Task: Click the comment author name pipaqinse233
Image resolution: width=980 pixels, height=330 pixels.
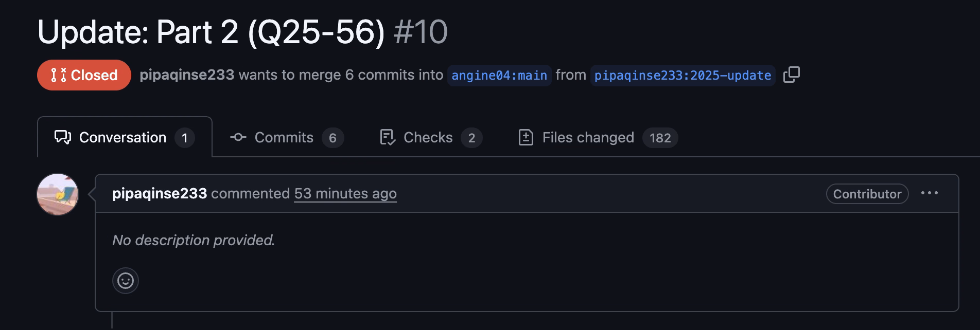Action: coord(160,194)
